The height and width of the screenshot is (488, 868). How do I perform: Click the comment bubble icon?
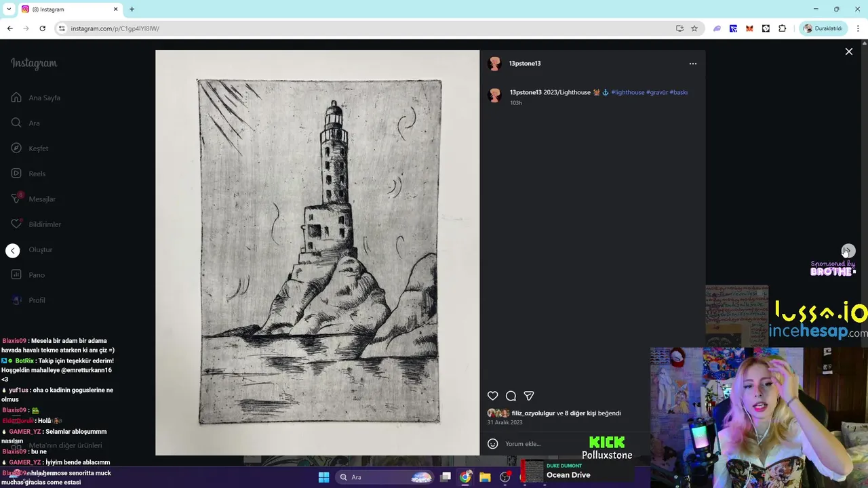(x=511, y=396)
